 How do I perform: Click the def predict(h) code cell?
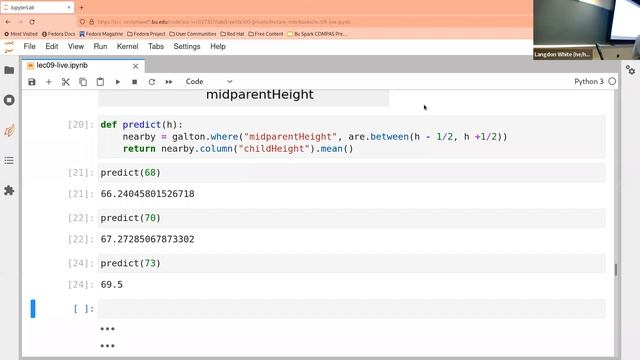[x=351, y=137]
